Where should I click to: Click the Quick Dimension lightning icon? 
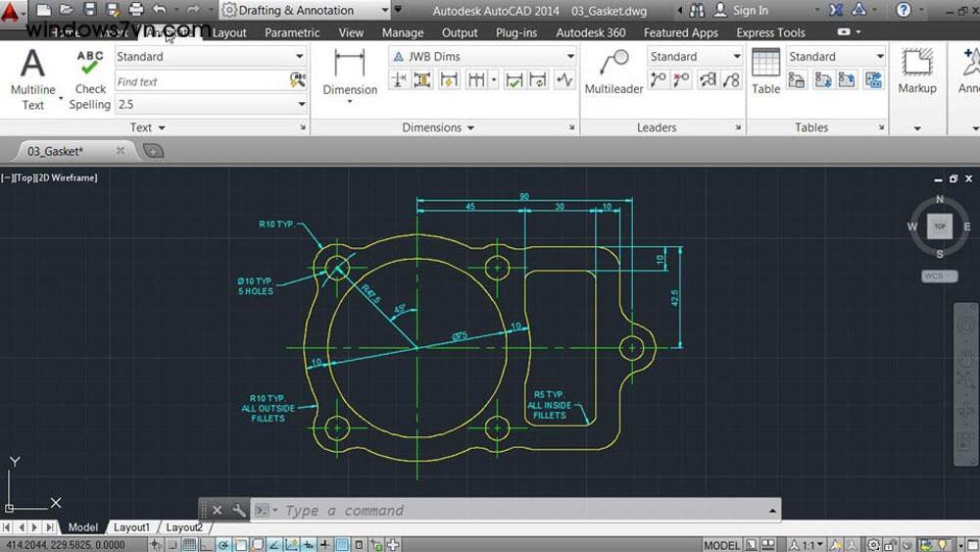click(449, 80)
